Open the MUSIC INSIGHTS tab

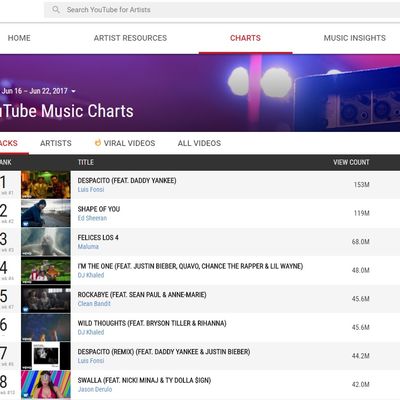coord(355,38)
